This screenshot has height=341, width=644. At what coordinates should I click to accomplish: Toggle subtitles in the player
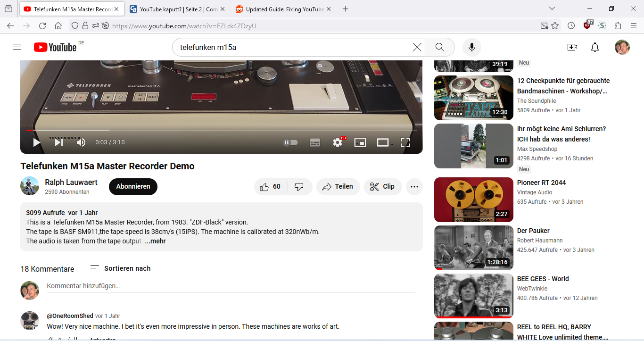point(315,142)
